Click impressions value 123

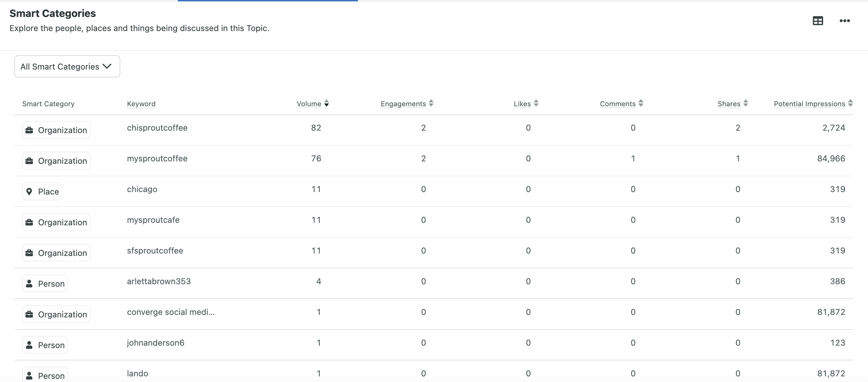pos(838,343)
